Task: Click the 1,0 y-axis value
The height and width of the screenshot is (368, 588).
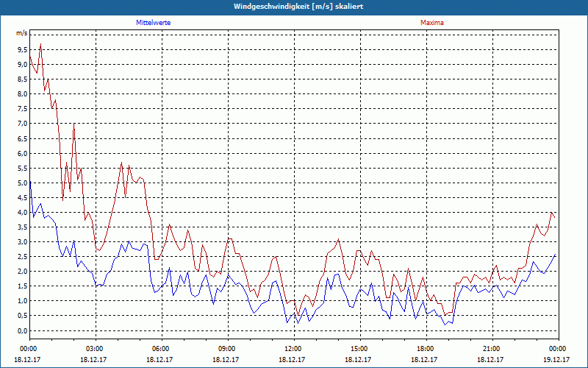Action: click(23, 301)
